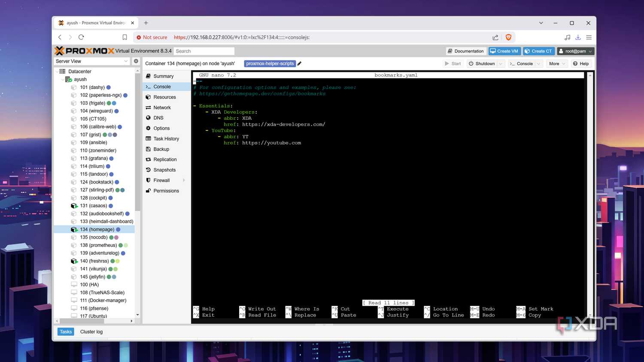Select container 134 (homepage)
Image resolution: width=644 pixels, height=362 pixels.
(94, 229)
